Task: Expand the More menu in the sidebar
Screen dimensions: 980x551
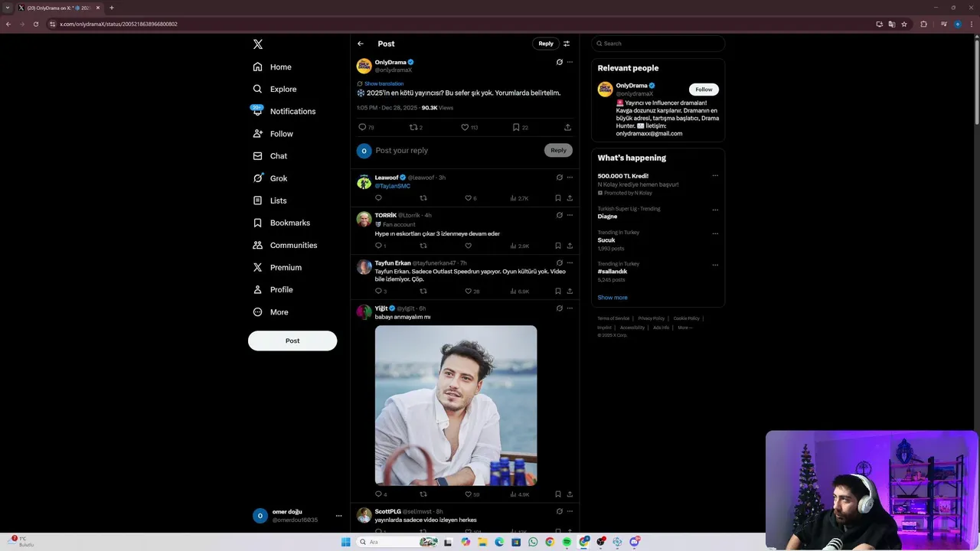Action: tap(271, 312)
